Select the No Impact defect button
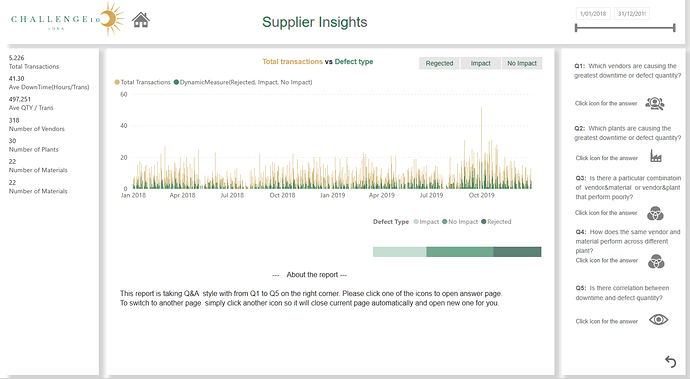 point(522,63)
